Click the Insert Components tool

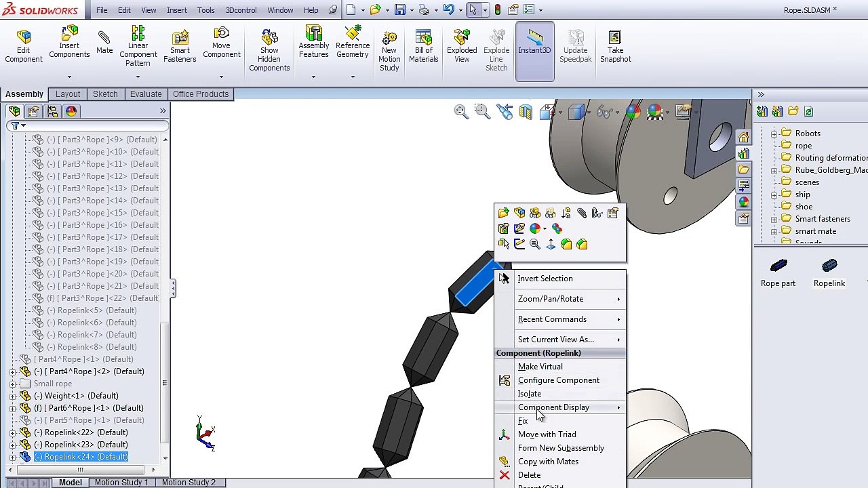click(x=69, y=42)
